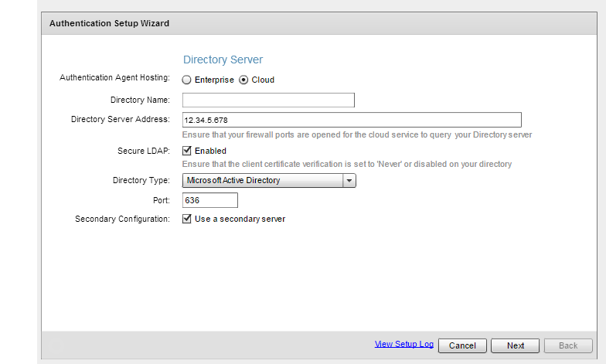
Task: Click the 'Directory Type:' field label
Action: [x=141, y=180]
